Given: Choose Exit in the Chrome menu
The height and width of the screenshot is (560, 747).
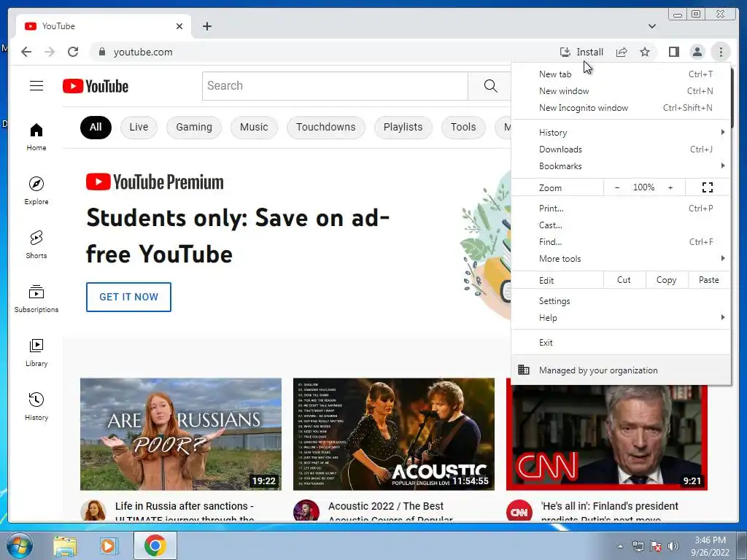Looking at the screenshot, I should [x=621, y=343].
